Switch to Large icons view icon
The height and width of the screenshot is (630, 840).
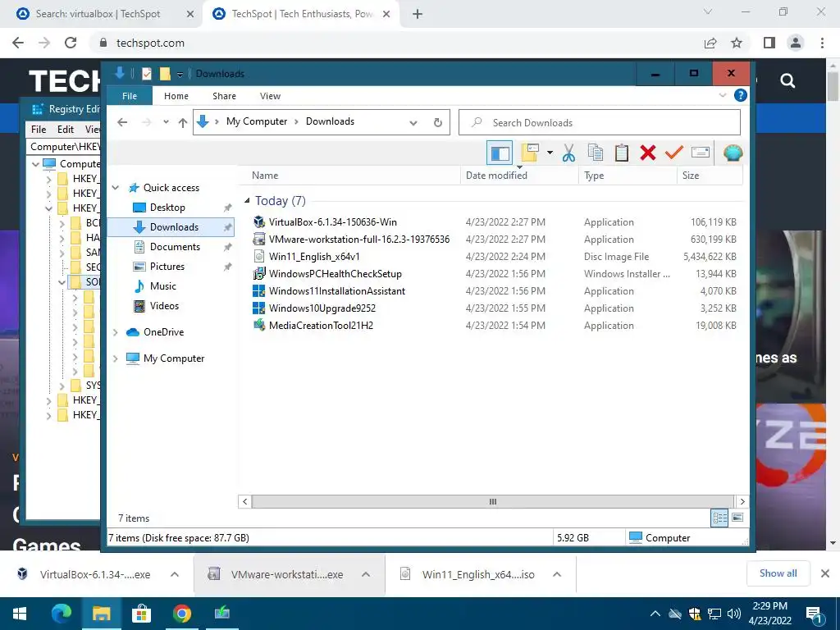[x=737, y=518]
